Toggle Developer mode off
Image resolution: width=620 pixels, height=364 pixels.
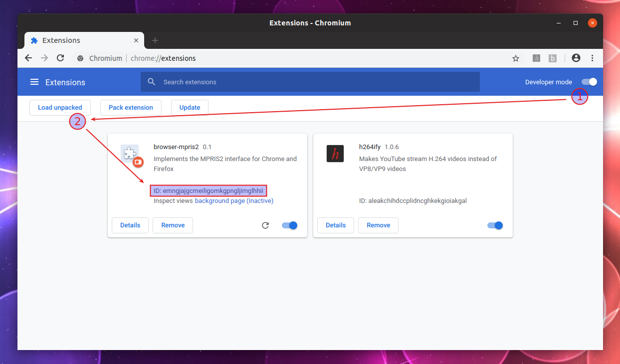coord(589,81)
